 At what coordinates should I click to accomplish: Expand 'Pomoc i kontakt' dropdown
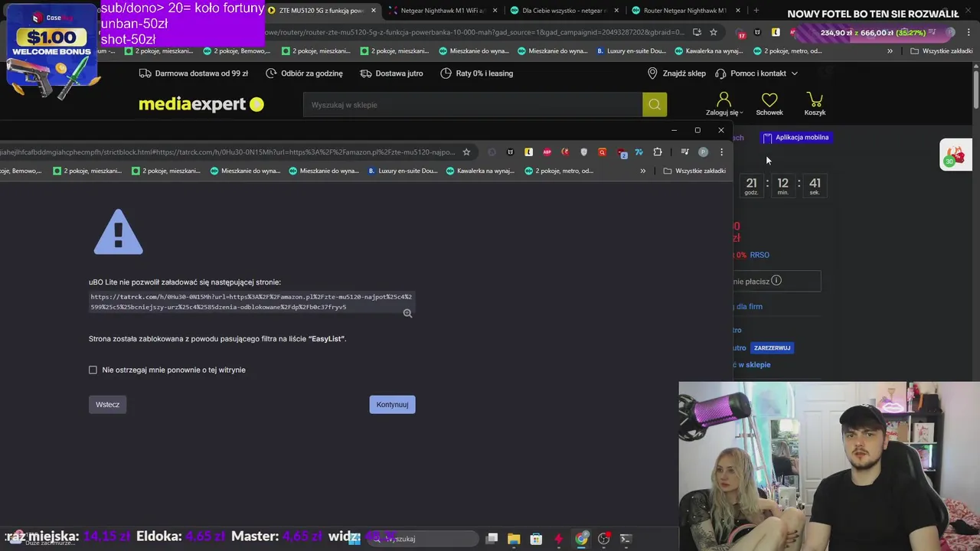[x=756, y=73]
